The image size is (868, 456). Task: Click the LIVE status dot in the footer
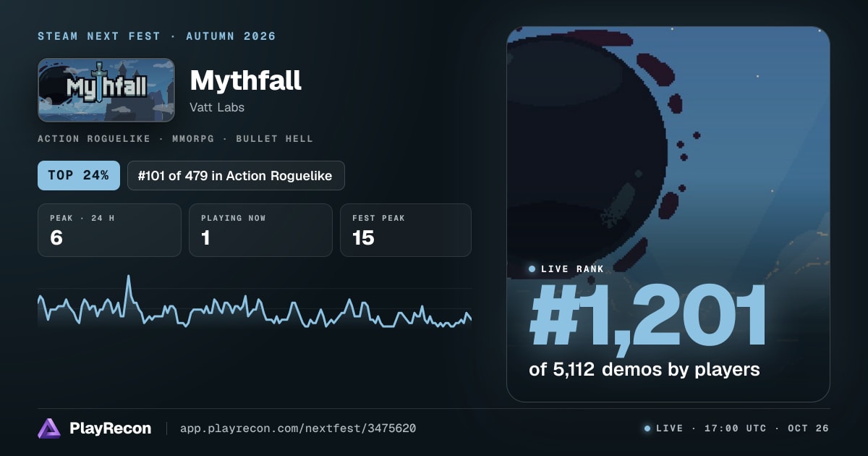[647, 428]
